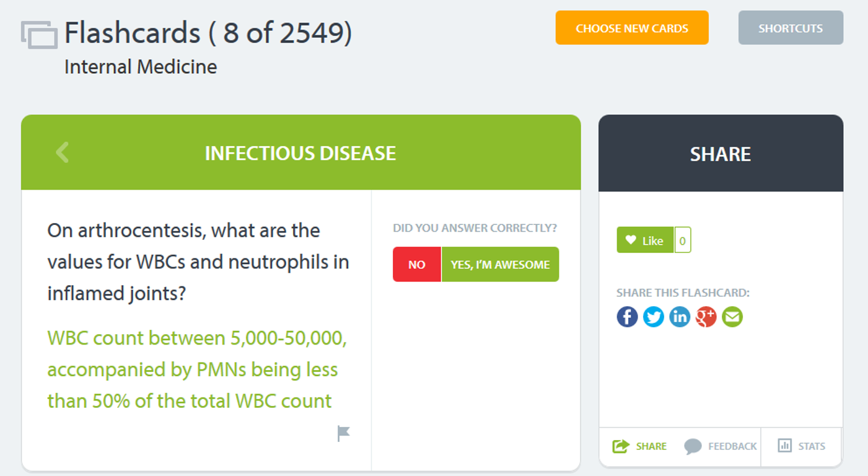
Task: Go to previous card with left chevron
Action: tap(62, 152)
